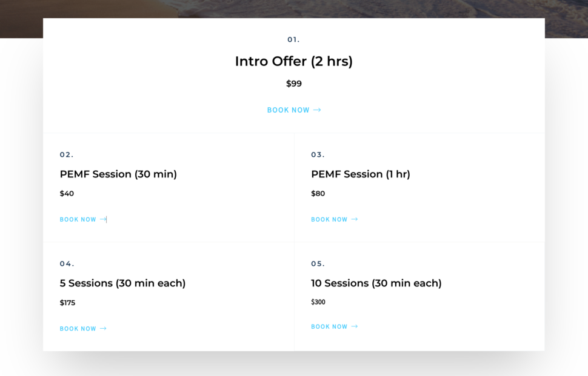Click Book Now link under Intro Offer
This screenshot has width=588, height=376.
(x=293, y=110)
